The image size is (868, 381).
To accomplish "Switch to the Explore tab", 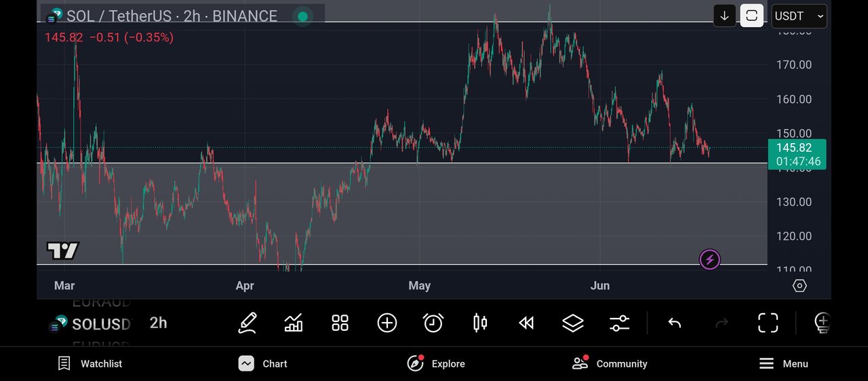I will [x=436, y=364].
